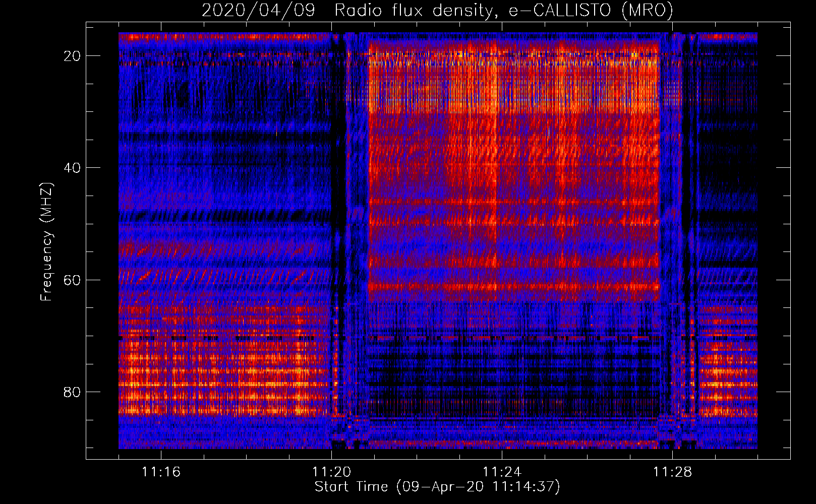Viewport: 816px width, 504px height.
Task: Select the Frequency (MHZ) y-axis label
Action: (x=46, y=242)
